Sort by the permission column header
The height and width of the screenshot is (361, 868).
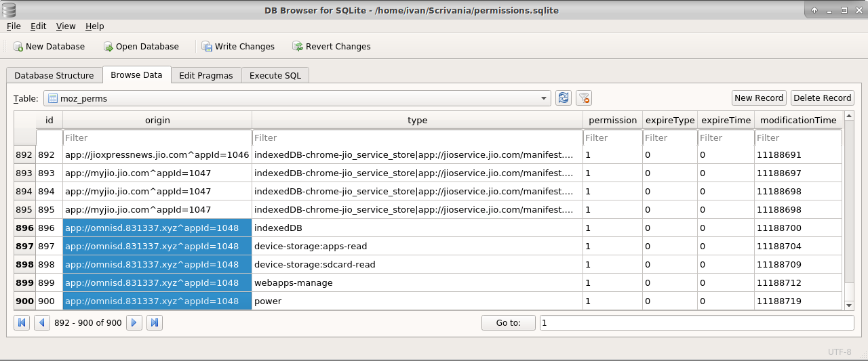[612, 120]
